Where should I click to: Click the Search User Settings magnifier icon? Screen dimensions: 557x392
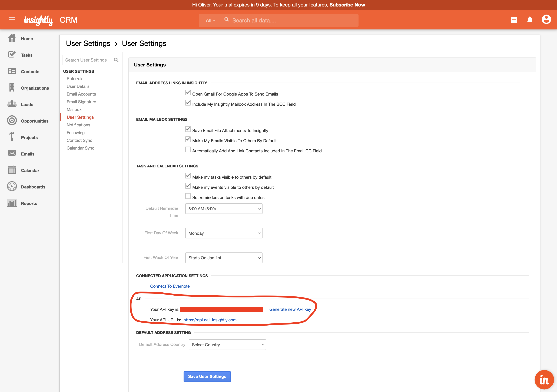click(116, 60)
